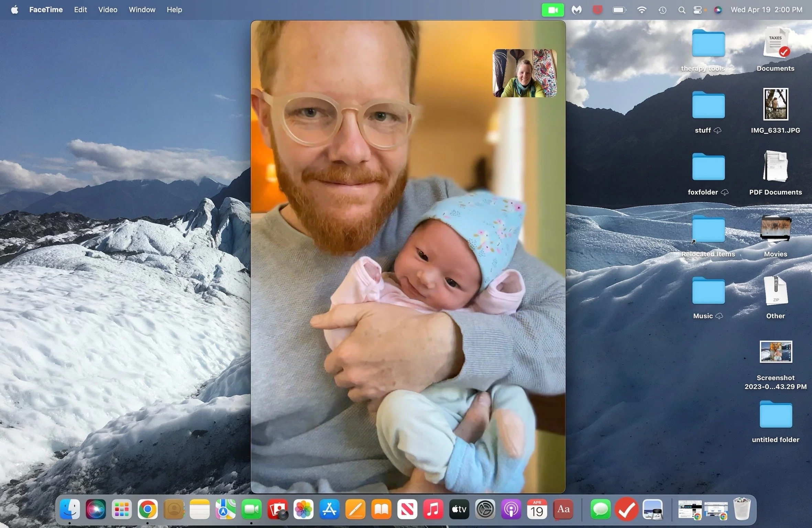Image resolution: width=812 pixels, height=528 pixels.
Task: Open Spotlight search magnifying glass
Action: 681,10
